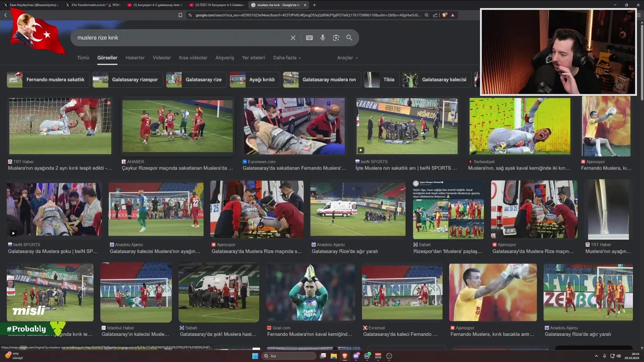The width and height of the screenshot is (644, 362).
Task: Filter by Fernando muslera sakatlık chip
Action: pos(48,79)
